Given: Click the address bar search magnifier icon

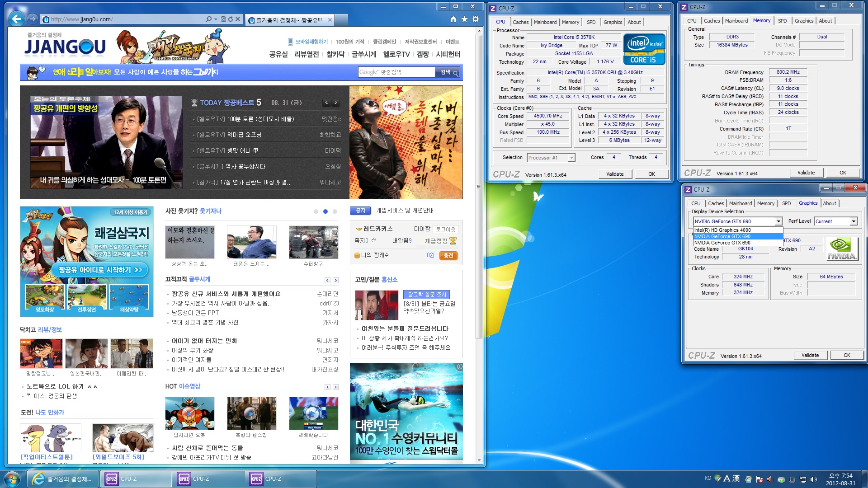Looking at the screenshot, I should pos(208,19).
